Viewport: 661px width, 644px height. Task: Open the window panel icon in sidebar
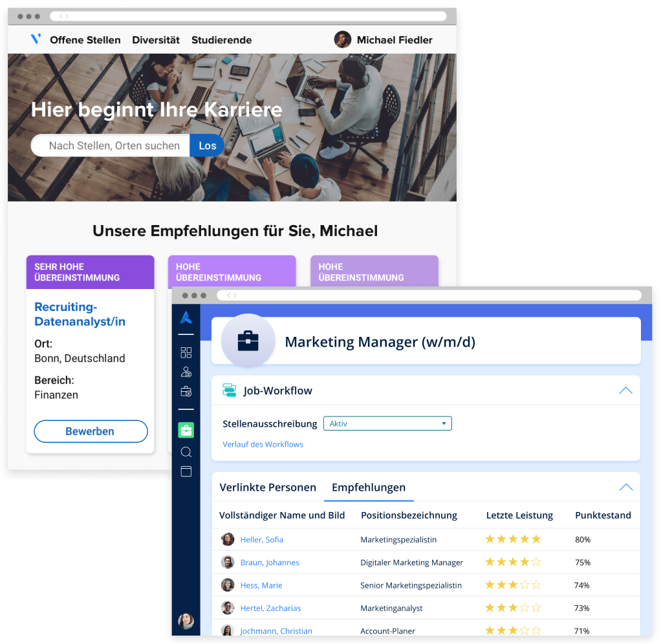[186, 471]
